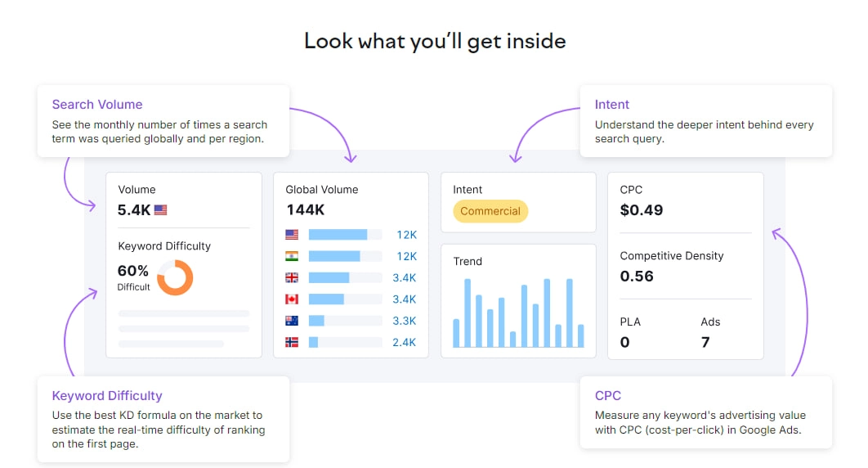Click the PLA value 0
868x468 pixels.
pyautogui.click(x=625, y=342)
